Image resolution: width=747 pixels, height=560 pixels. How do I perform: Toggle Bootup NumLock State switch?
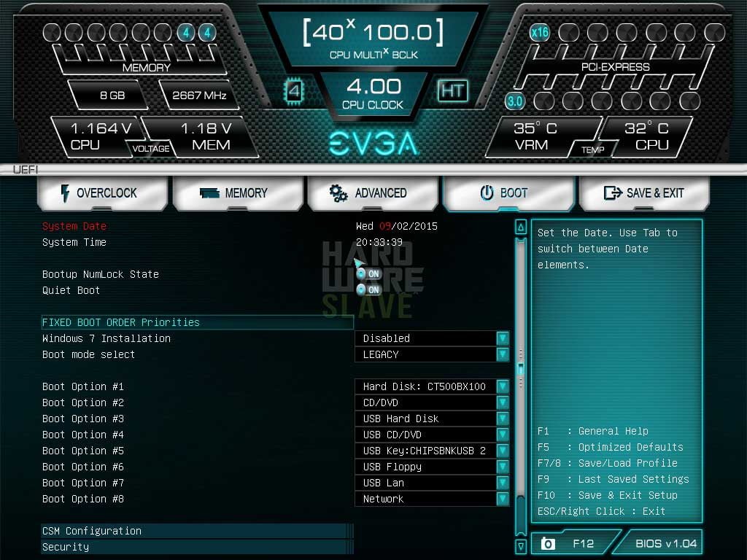[x=368, y=274]
